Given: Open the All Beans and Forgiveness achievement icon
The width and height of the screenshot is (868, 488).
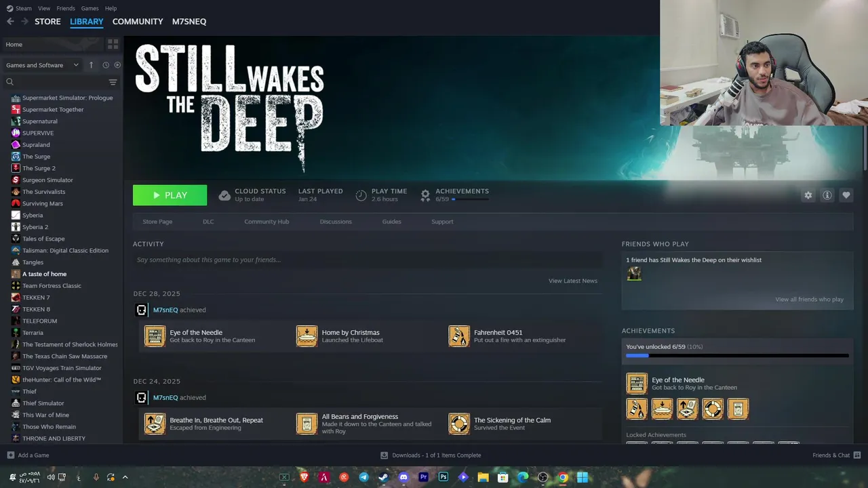Looking at the screenshot, I should (x=307, y=424).
